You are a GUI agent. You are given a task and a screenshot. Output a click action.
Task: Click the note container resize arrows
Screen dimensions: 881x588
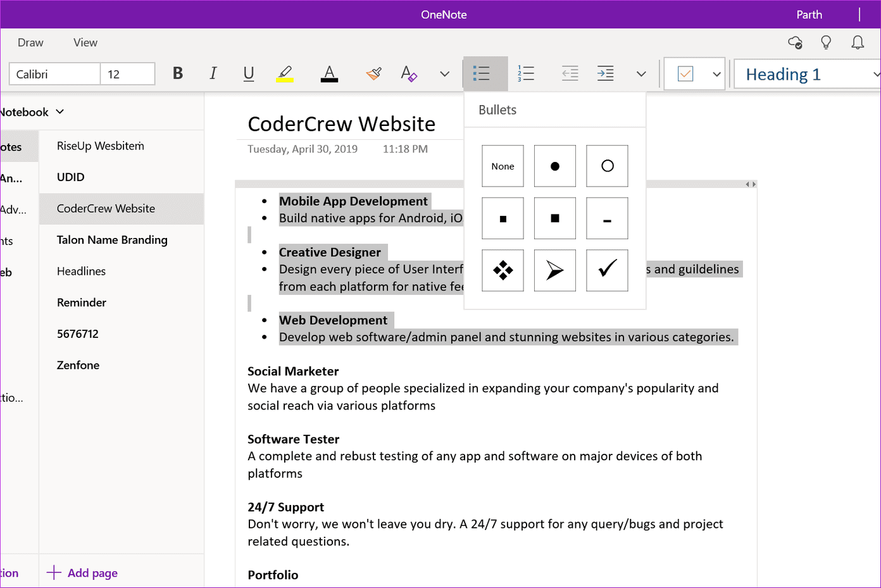coord(751,184)
